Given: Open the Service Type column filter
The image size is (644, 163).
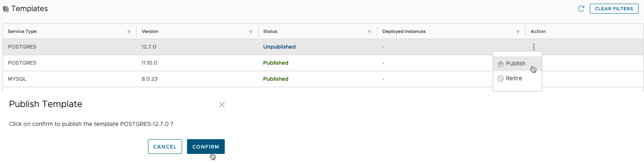Looking at the screenshot, I should click(x=129, y=32).
